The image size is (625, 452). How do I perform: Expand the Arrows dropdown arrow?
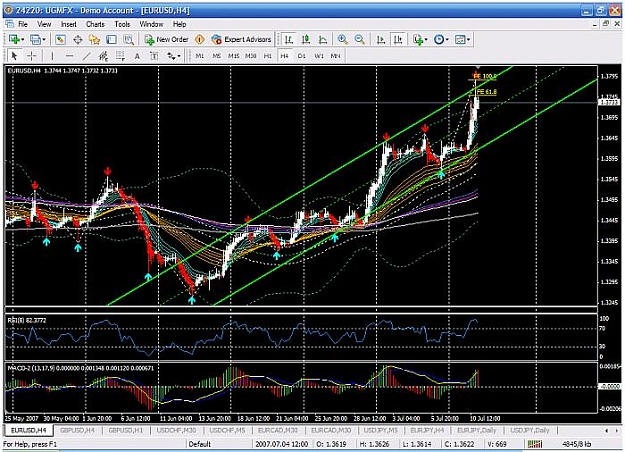pyautogui.click(x=179, y=56)
